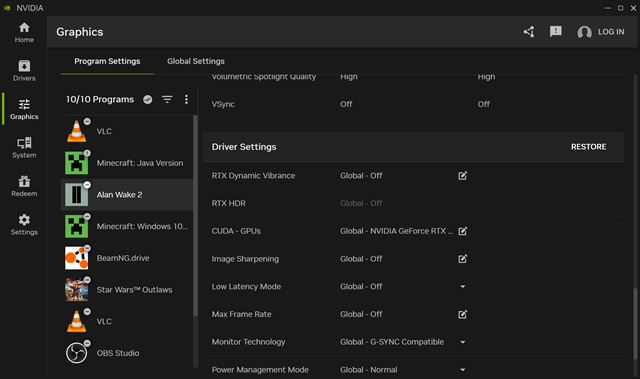Select BeamNG.drive in program list
This screenshot has width=640, height=379.
point(127,258)
